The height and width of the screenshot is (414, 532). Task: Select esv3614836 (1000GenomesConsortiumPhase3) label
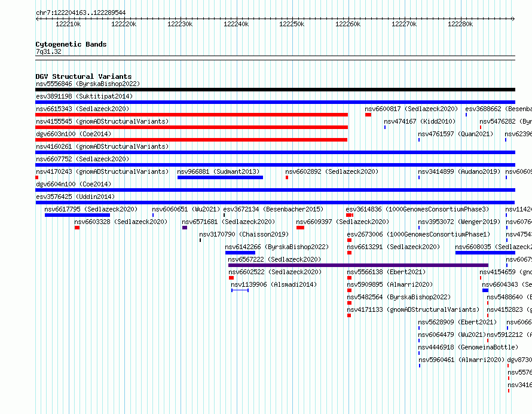click(418, 209)
